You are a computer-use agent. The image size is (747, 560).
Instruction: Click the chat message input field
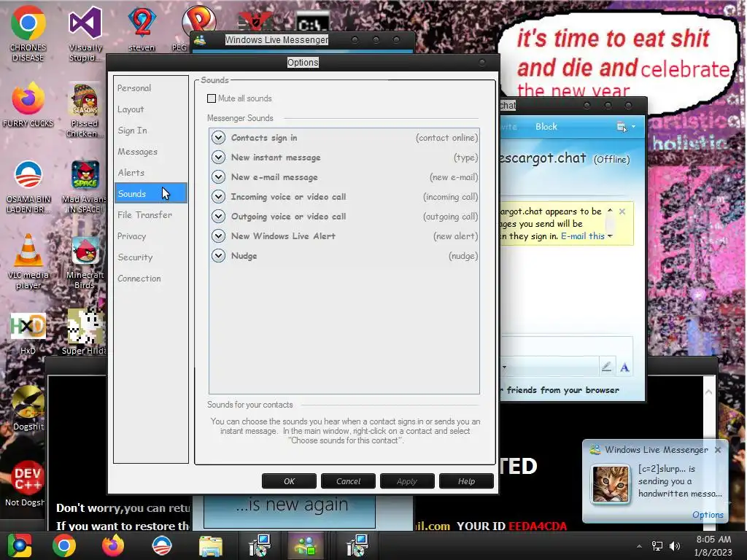(x=566, y=345)
